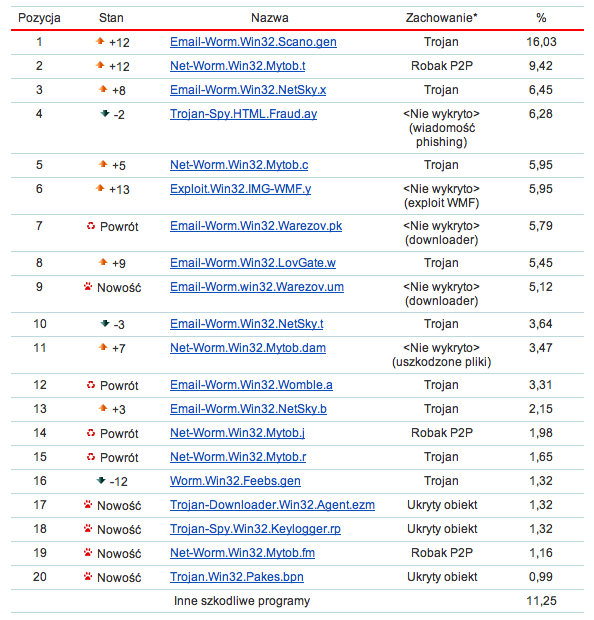Click the up arrow next to +7
Image resolution: width=594 pixels, height=620 pixels.
103,346
